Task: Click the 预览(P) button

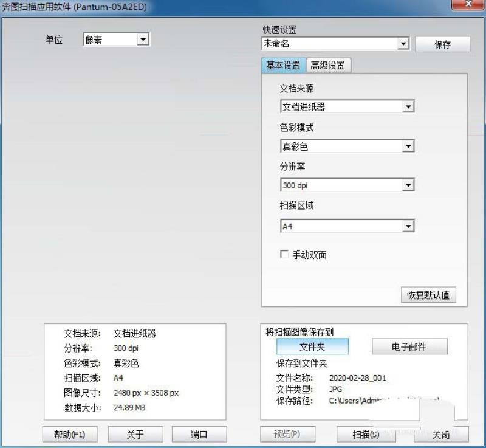Action: pos(287,434)
